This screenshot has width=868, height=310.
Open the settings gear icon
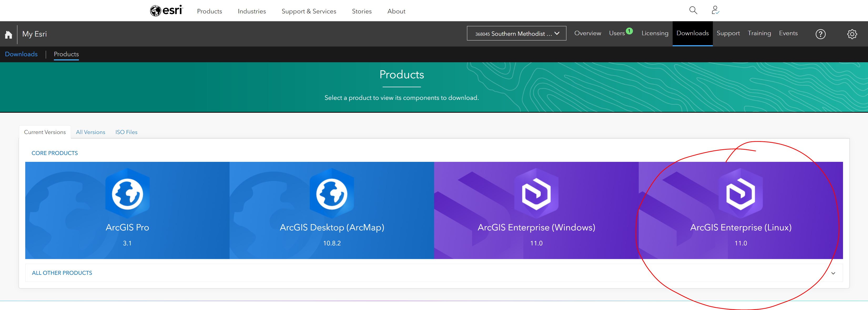(852, 34)
